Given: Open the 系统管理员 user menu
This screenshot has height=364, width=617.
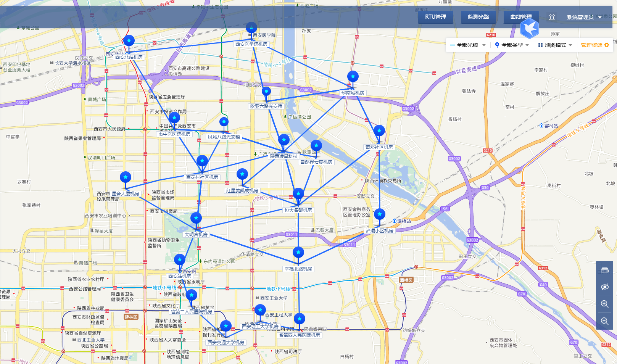Looking at the screenshot, I should point(583,17).
